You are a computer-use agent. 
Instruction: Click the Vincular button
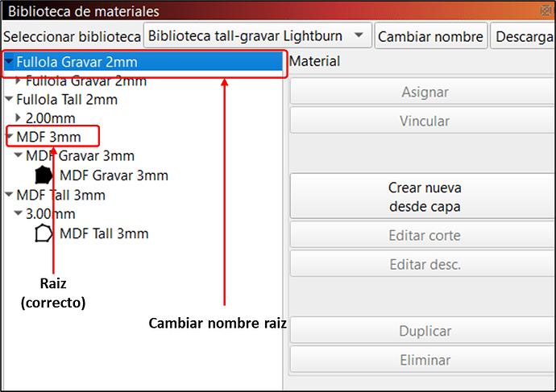[425, 122]
